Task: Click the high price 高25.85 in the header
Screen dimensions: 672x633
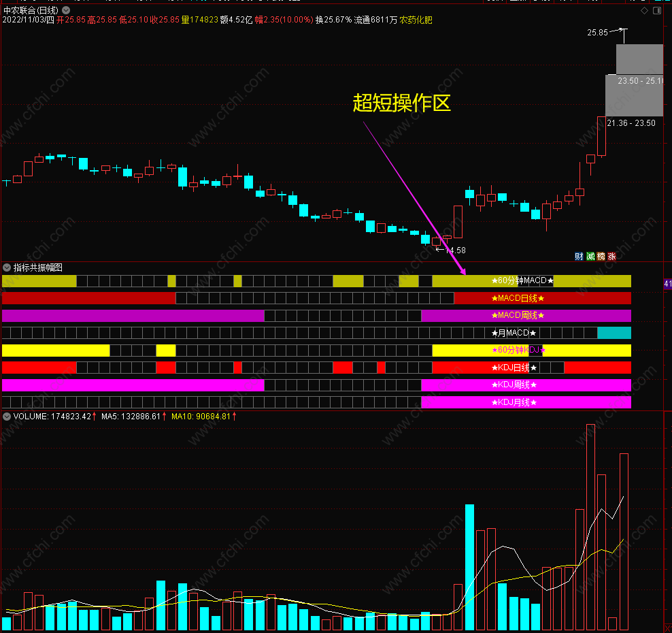Action: point(102,20)
